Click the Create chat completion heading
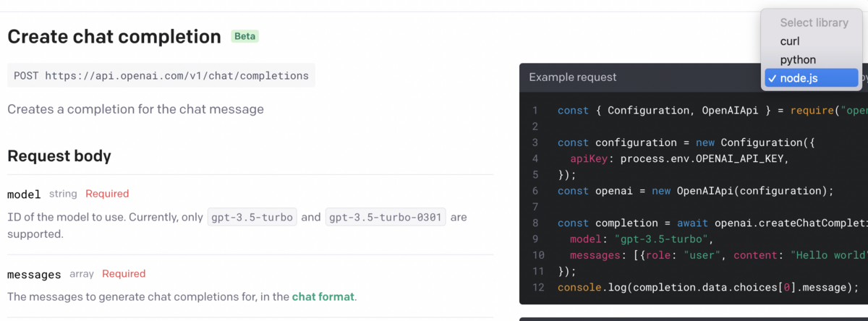Screen dimensions: 868x321 pyautogui.click(x=114, y=36)
